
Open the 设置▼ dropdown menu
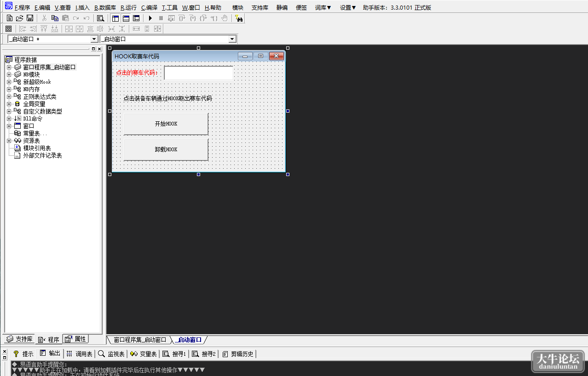coord(348,7)
